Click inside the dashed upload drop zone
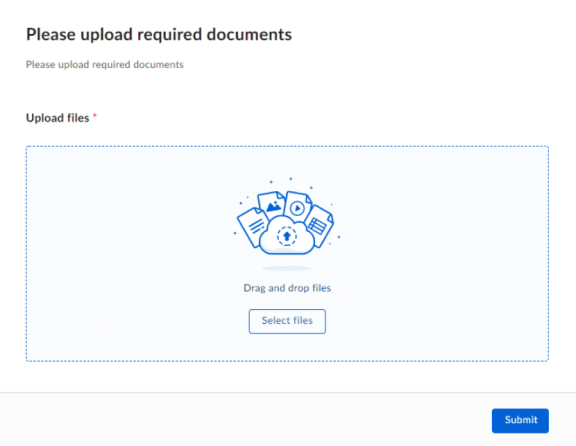 point(287,253)
